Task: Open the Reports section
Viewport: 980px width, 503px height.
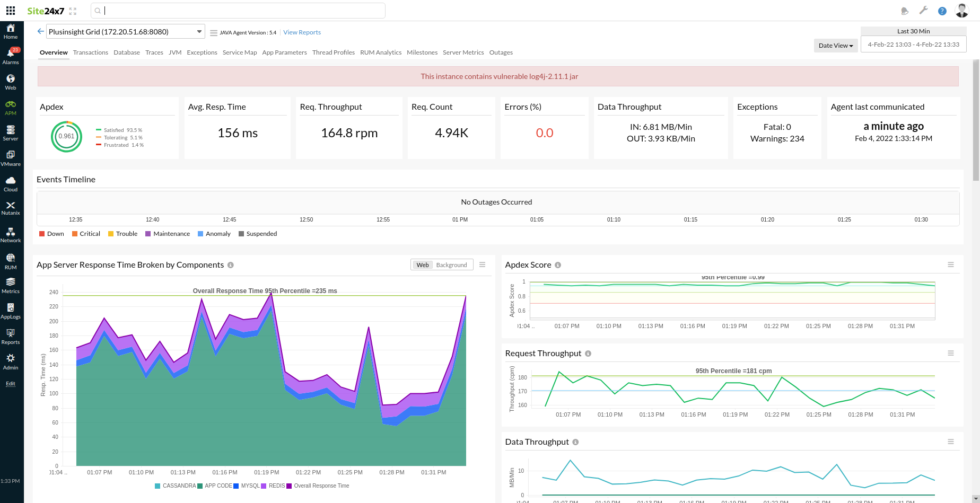Action: [x=11, y=336]
